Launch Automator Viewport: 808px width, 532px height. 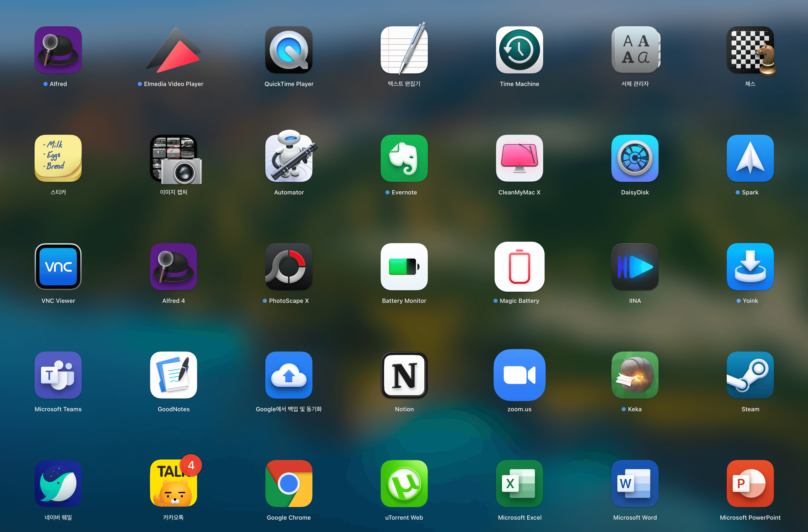point(289,158)
